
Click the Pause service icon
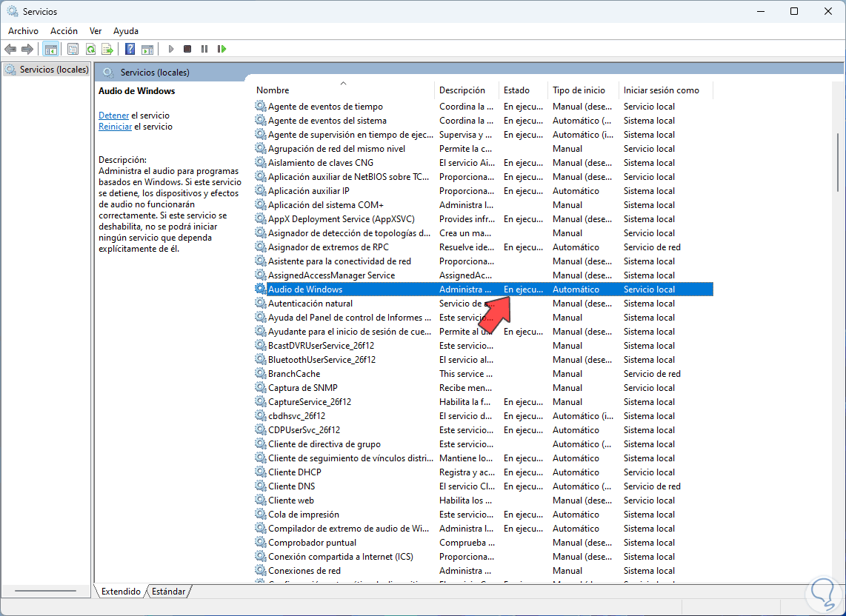[x=204, y=49]
